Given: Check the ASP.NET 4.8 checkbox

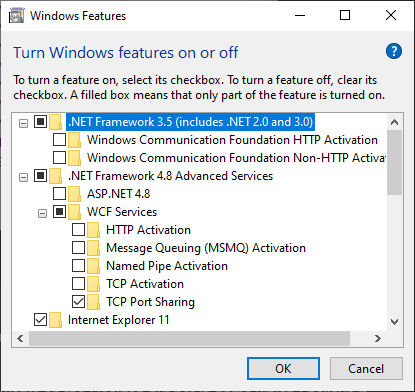Looking at the screenshot, I should click(x=59, y=194).
